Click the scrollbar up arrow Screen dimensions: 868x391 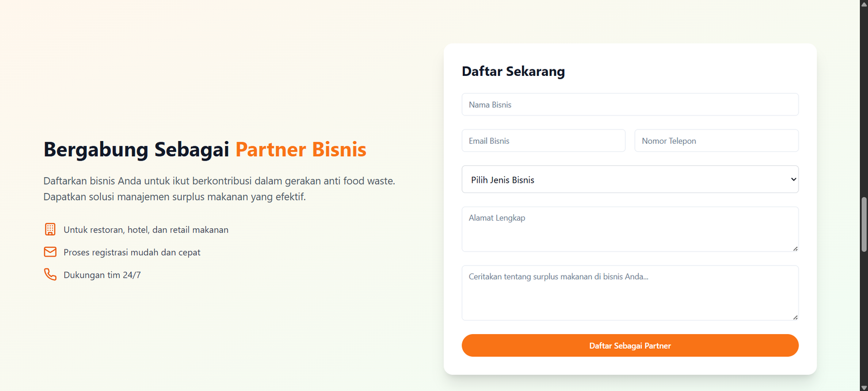pyautogui.click(x=864, y=4)
